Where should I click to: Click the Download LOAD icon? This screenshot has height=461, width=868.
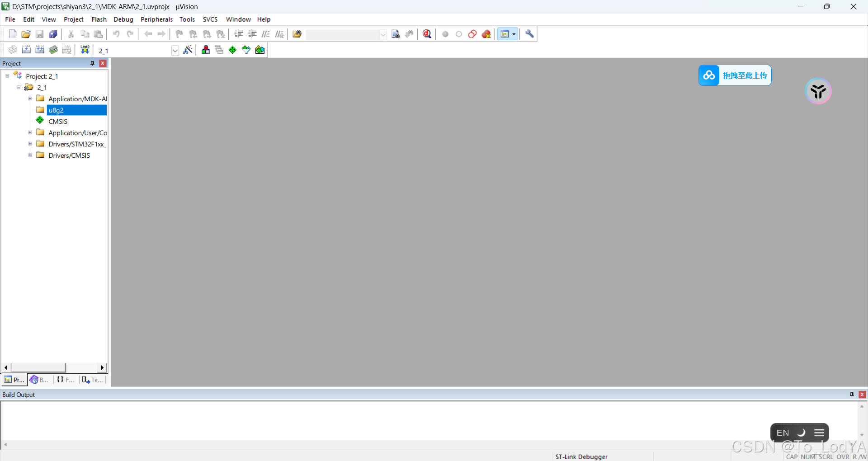pos(85,50)
